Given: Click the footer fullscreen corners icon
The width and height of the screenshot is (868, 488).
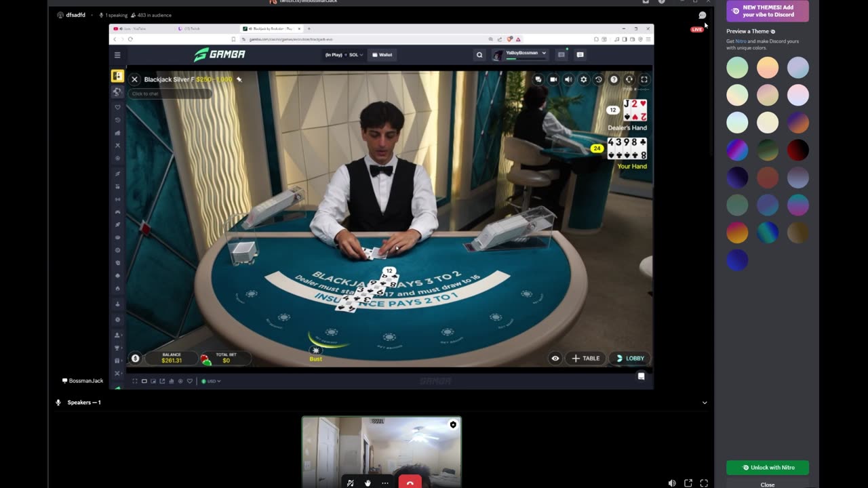Looking at the screenshot, I should [x=135, y=381].
